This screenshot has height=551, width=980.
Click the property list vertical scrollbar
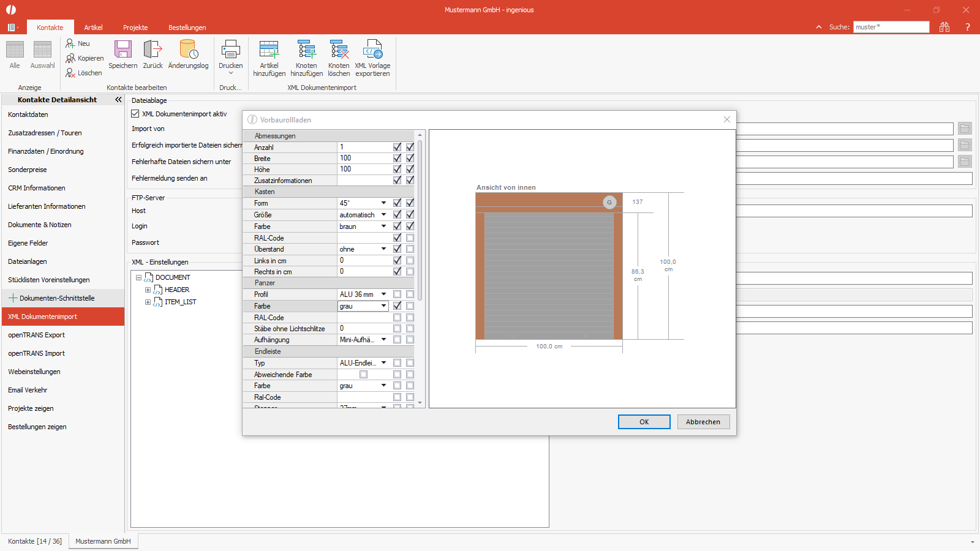click(x=420, y=220)
